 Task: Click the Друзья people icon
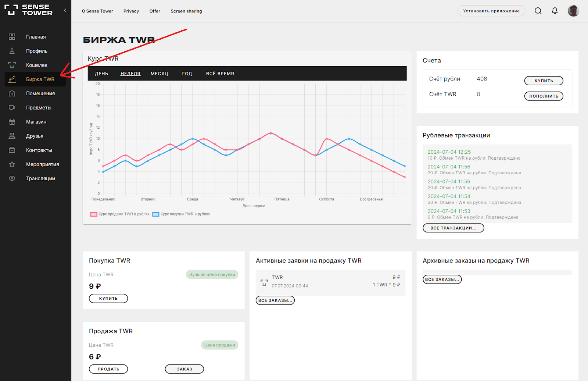click(12, 136)
